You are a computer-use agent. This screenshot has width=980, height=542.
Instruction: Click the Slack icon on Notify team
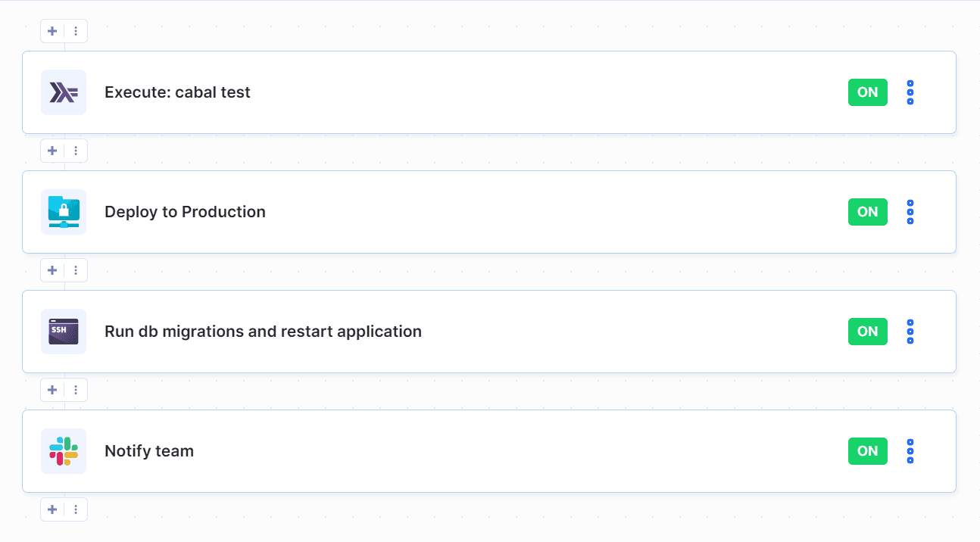64,451
